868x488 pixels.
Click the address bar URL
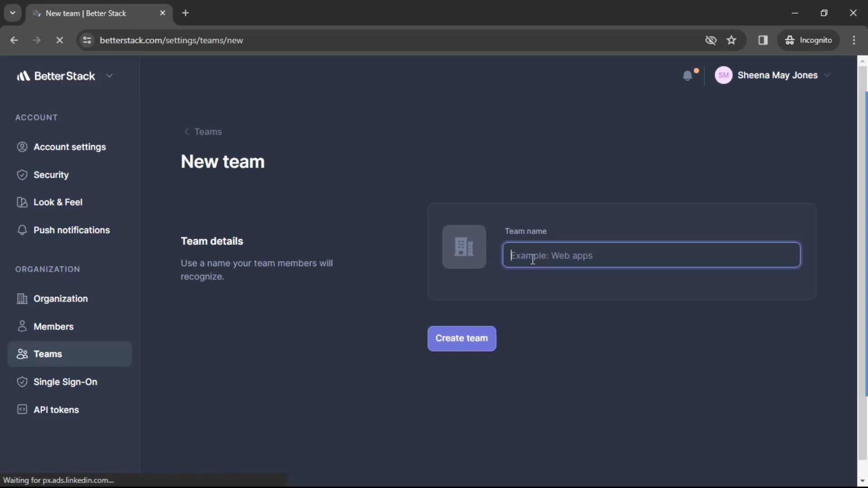[171, 40]
